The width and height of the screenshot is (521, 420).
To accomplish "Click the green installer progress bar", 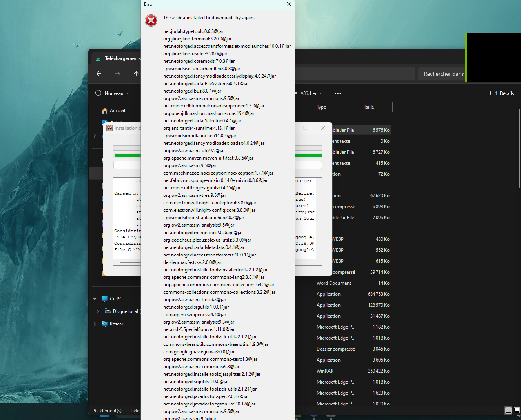I will coord(218,155).
